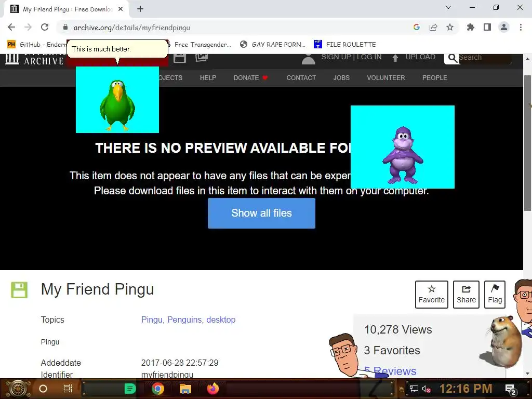The image size is (532, 399).
Task: Click the This is much better speech bubble
Action: click(117, 49)
